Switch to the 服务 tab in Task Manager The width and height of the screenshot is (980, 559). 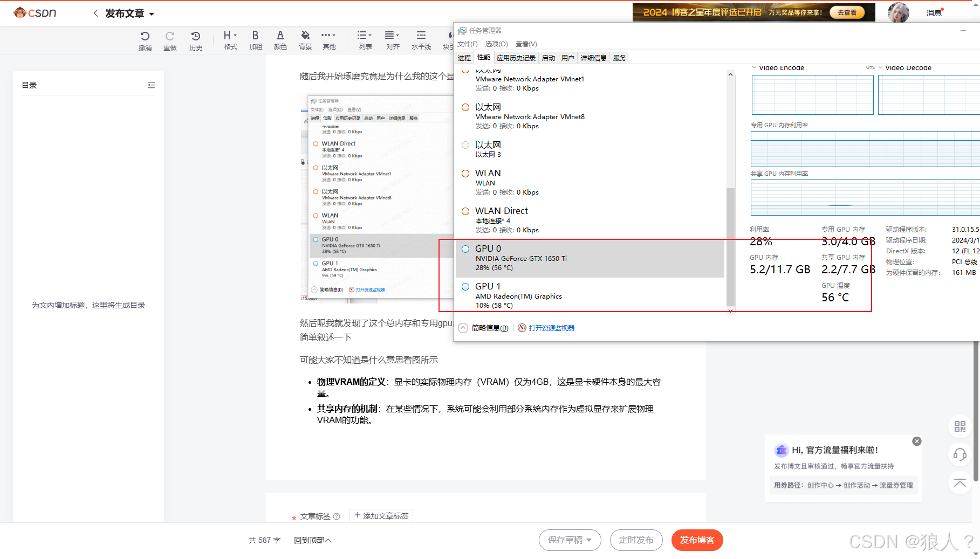point(619,58)
